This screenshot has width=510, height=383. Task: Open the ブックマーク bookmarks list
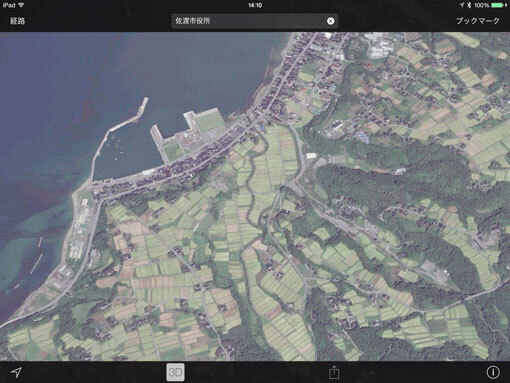(x=477, y=21)
